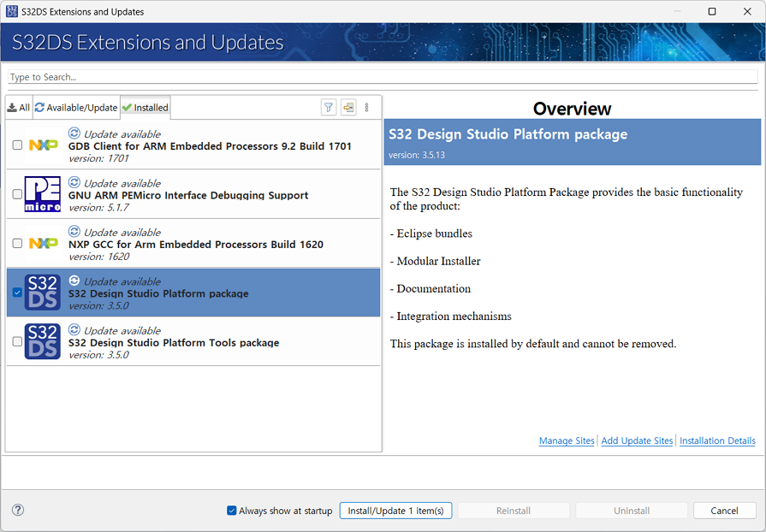Open the Add Update Sites link
766x532 pixels.
tap(637, 440)
